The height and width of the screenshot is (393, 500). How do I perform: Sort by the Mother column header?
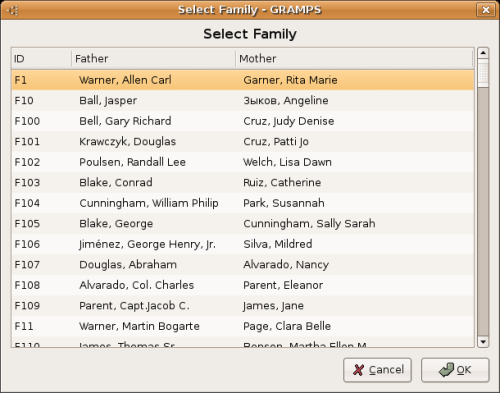(x=354, y=59)
